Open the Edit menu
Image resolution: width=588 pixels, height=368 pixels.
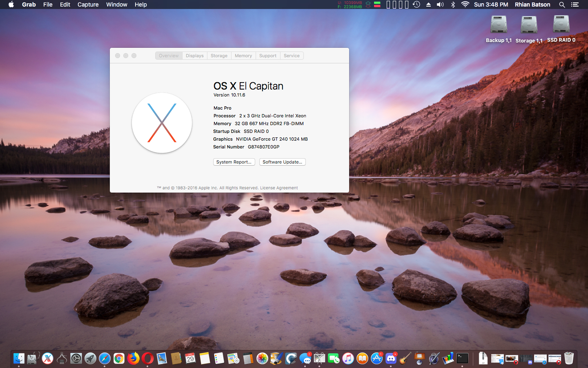[x=65, y=4]
